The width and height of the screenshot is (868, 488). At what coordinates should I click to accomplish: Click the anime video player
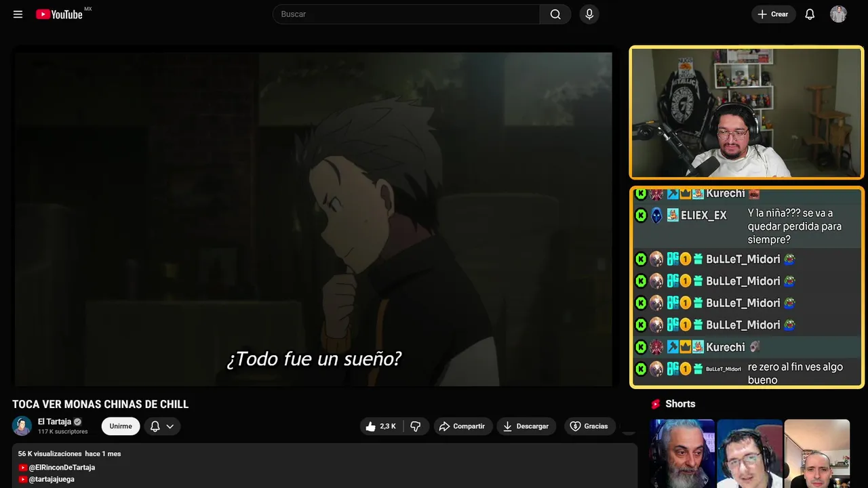[313, 219]
